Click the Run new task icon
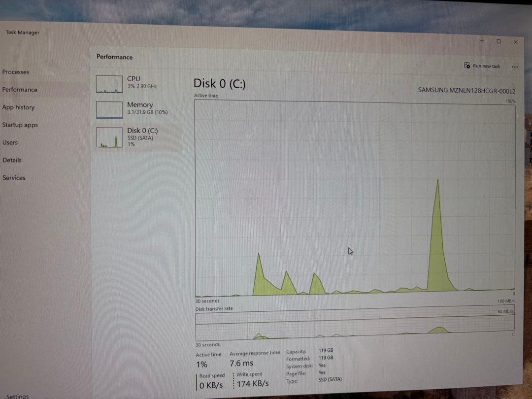This screenshot has width=532, height=399. [x=466, y=66]
